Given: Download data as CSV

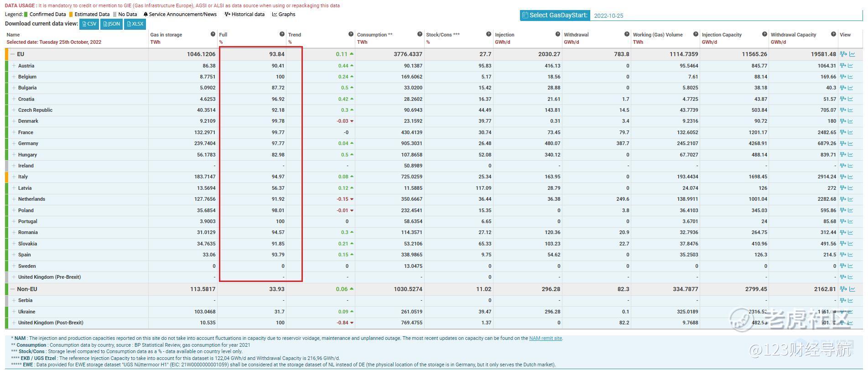Looking at the screenshot, I should [89, 24].
